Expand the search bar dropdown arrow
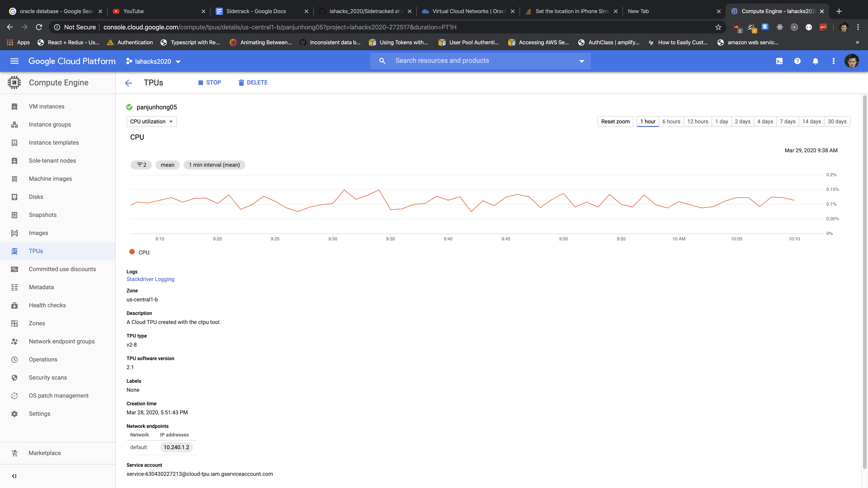 click(582, 61)
